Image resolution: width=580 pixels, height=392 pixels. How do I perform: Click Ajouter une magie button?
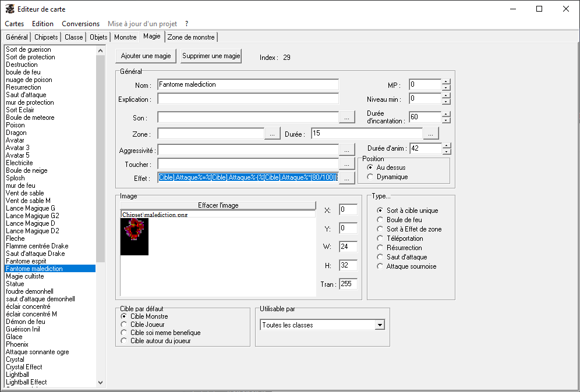click(146, 56)
